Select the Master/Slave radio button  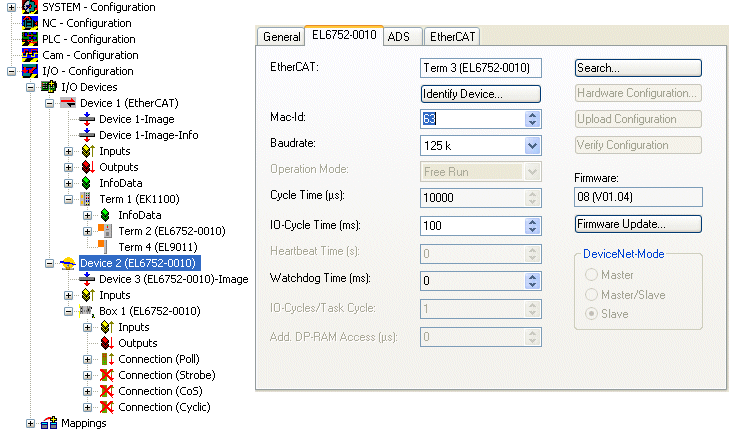tap(591, 295)
